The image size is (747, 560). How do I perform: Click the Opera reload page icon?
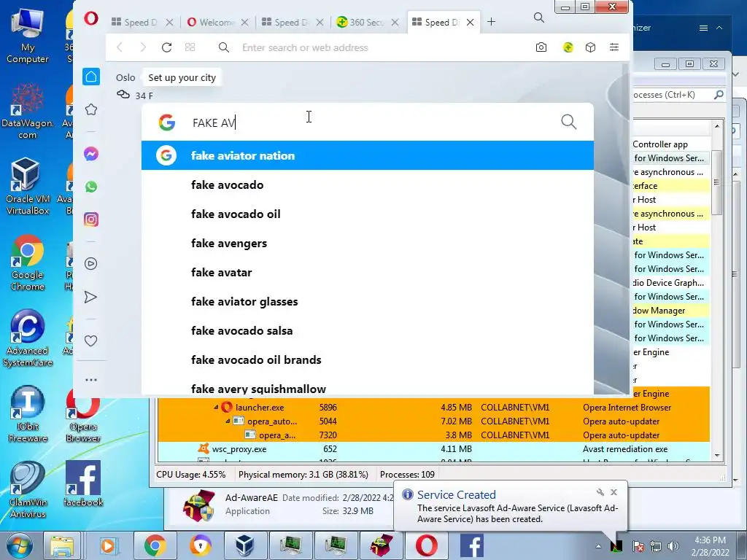pyautogui.click(x=166, y=47)
